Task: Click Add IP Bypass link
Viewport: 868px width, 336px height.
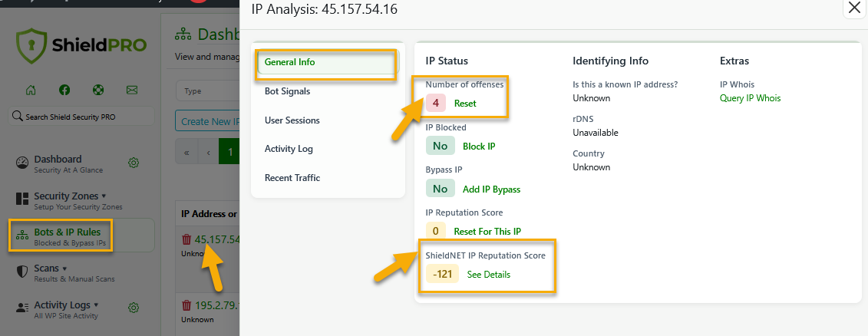Action: [x=492, y=189]
